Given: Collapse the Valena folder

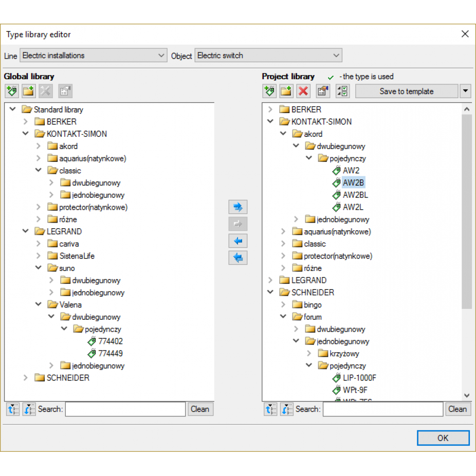Looking at the screenshot, I should coord(38,304).
